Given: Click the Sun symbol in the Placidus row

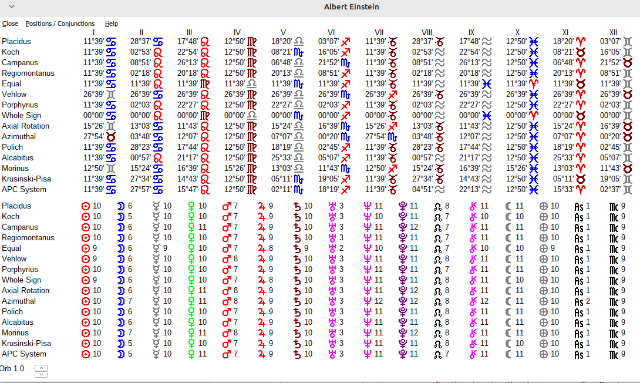Looking at the screenshot, I should tap(86, 206).
